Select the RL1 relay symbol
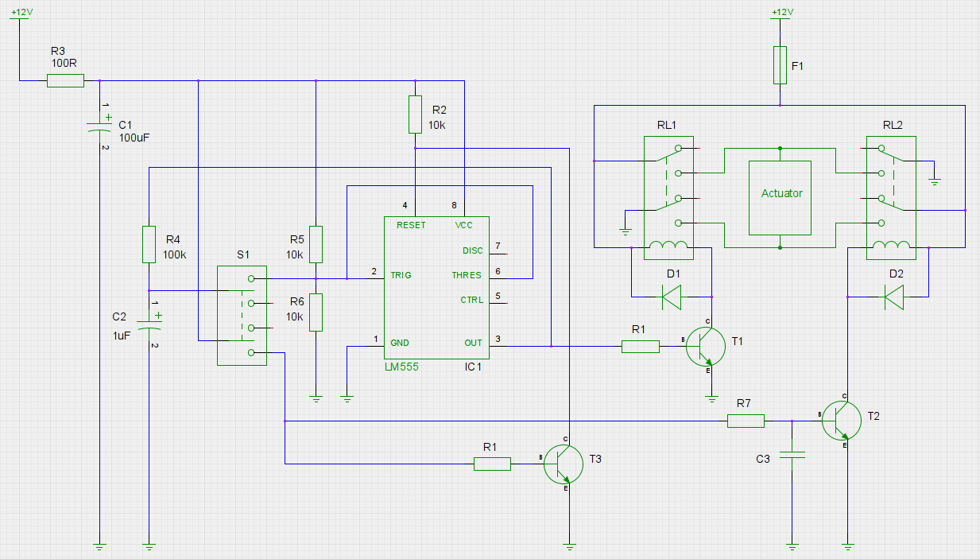 click(x=668, y=198)
